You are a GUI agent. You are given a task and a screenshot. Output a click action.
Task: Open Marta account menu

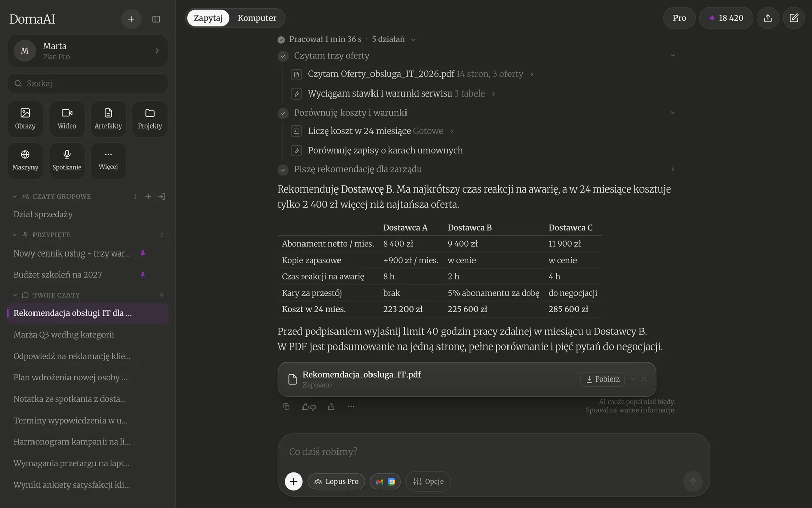pos(87,51)
